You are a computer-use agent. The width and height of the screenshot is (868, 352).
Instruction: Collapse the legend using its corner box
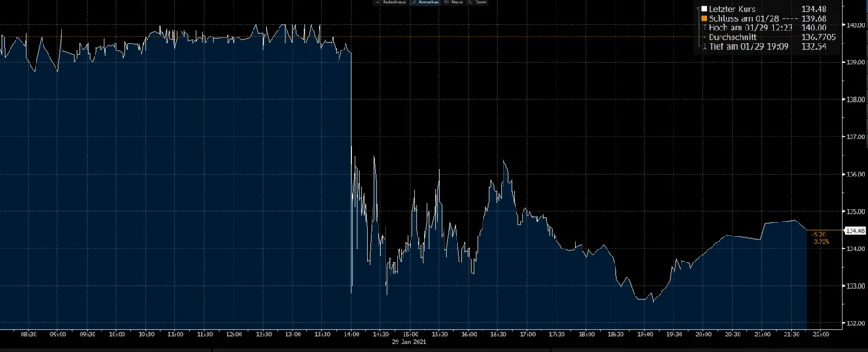[x=699, y=9]
